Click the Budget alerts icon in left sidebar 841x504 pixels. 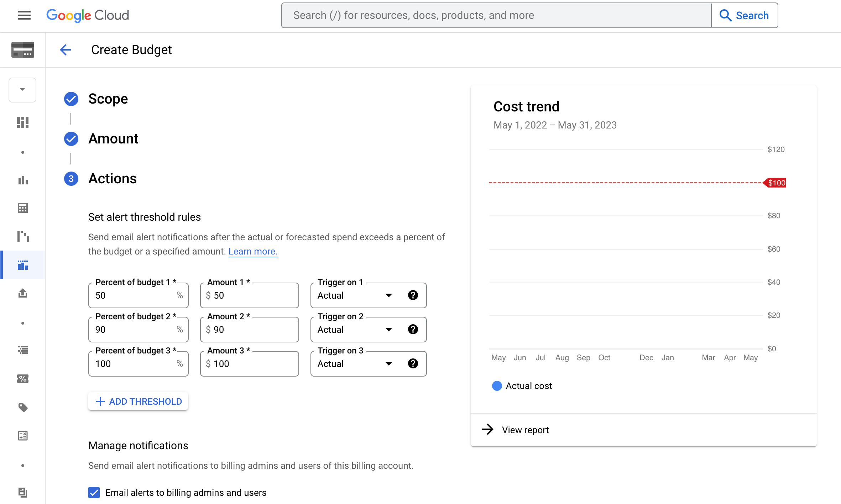[x=23, y=265]
